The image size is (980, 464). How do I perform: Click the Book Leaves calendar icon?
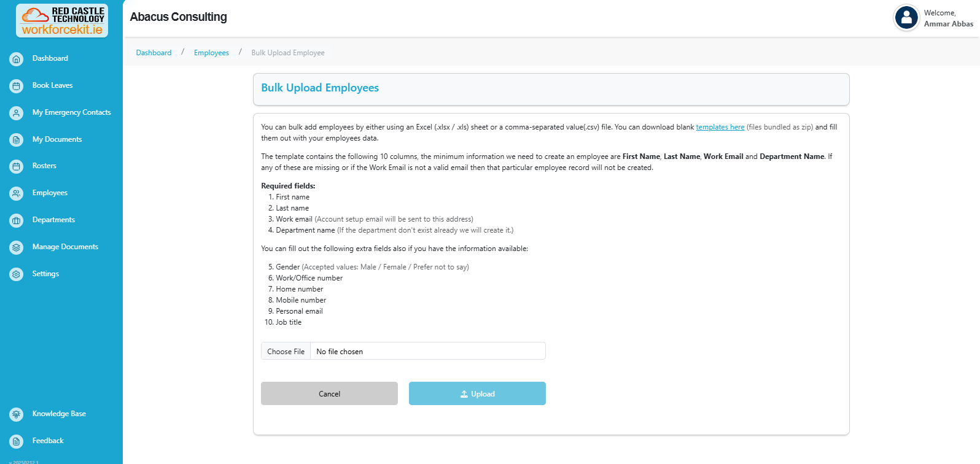(17, 86)
